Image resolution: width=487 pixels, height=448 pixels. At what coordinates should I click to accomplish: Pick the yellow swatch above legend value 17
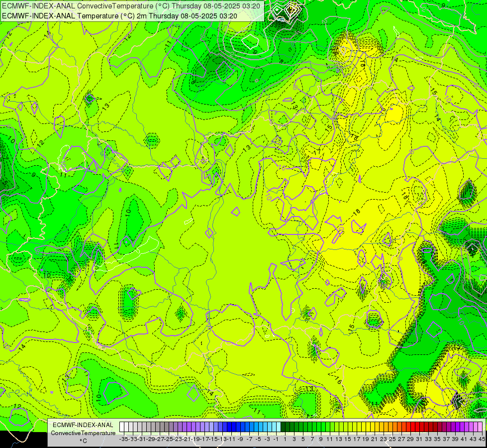click(x=355, y=427)
